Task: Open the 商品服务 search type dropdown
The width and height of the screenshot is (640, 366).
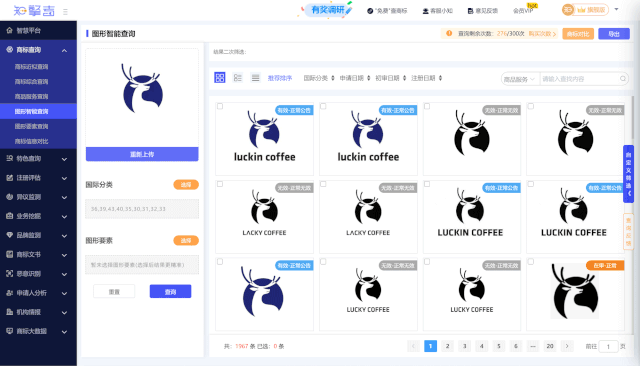Action: pyautogui.click(x=519, y=79)
